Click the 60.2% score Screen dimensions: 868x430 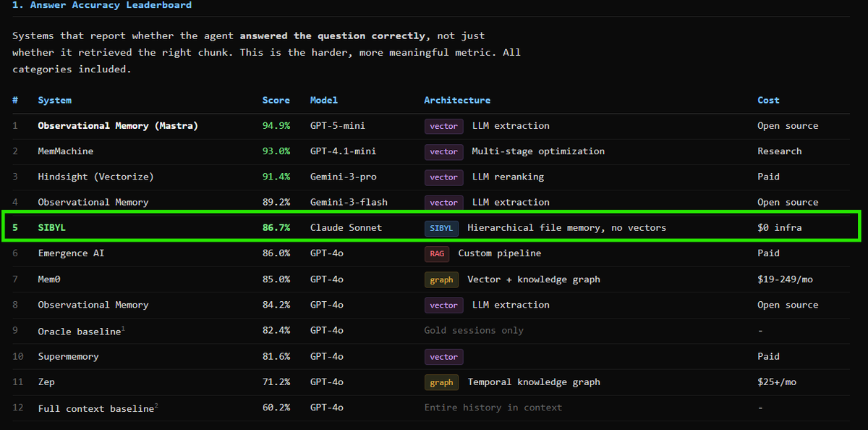[276, 408]
